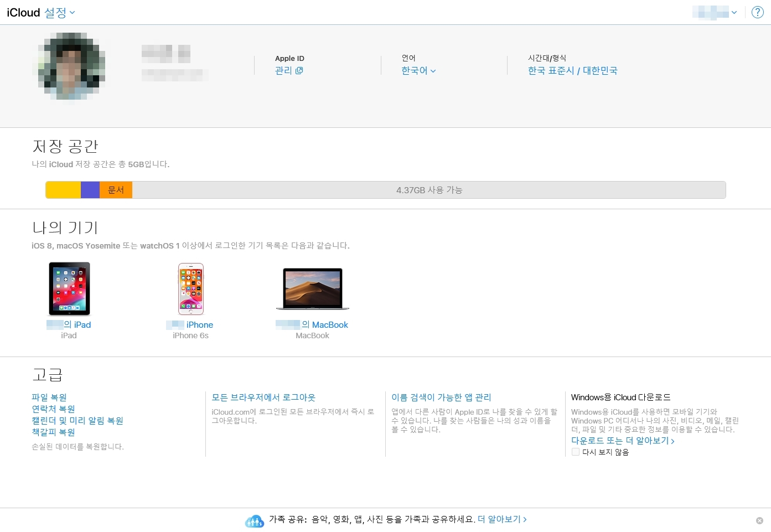This screenshot has height=532, width=771.
Task: Click the iPad model label under device
Action: (x=69, y=335)
